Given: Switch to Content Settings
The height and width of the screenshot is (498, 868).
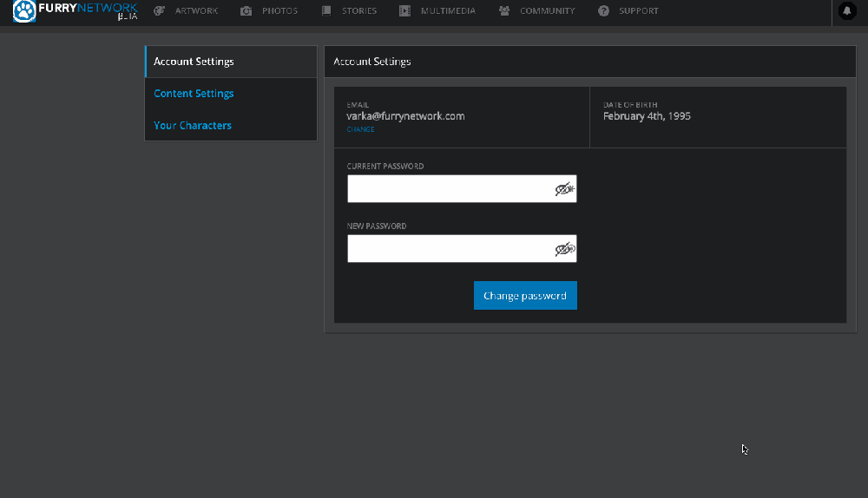Looking at the screenshot, I should [194, 94].
